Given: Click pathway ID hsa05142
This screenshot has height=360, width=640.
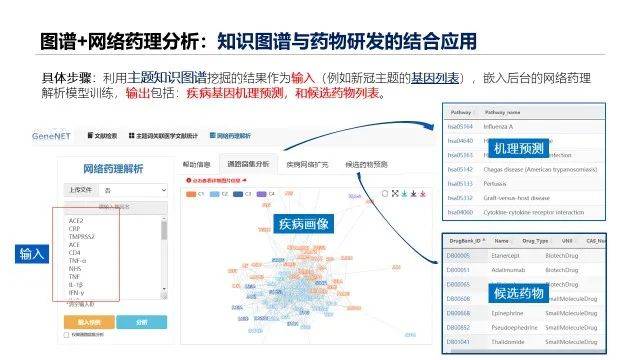Looking at the screenshot, I should 460,169.
